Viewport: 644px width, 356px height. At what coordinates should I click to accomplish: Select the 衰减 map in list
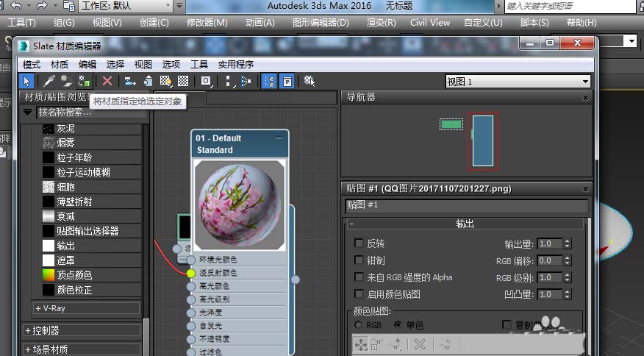pyautogui.click(x=91, y=216)
